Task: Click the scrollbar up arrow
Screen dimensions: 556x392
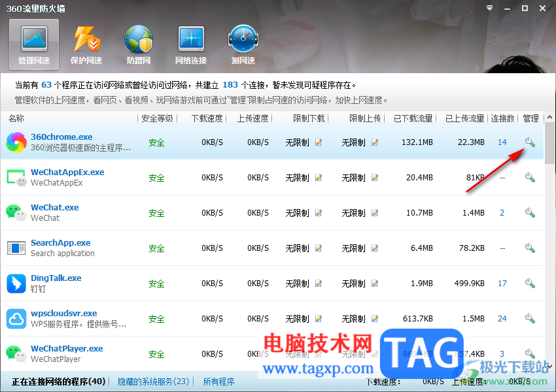Action: pyautogui.click(x=549, y=117)
